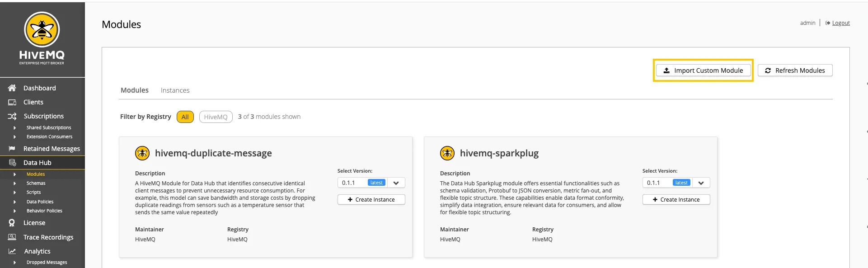Open version dropdown for hivemq-duplicate-message
This screenshot has width=868, height=268.
point(396,183)
